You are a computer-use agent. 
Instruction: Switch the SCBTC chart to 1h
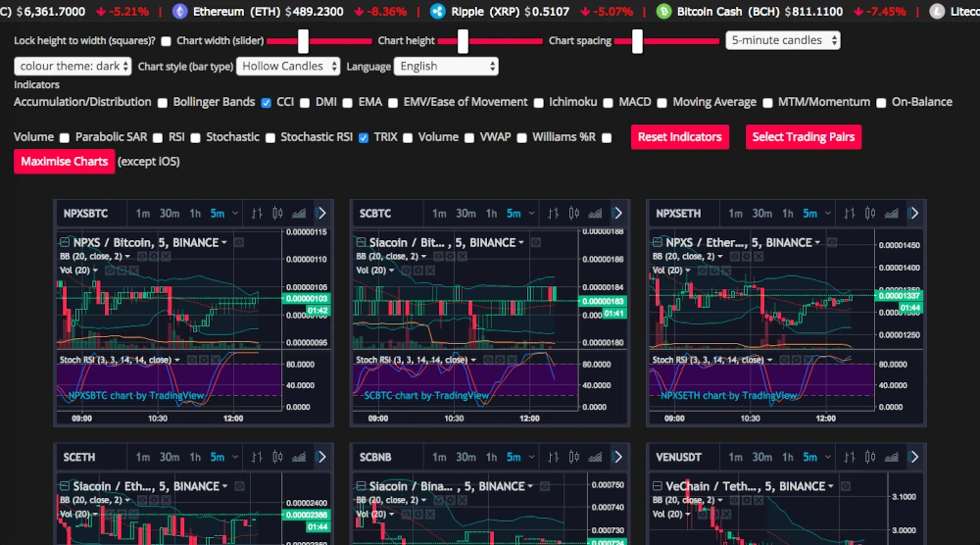tap(491, 214)
